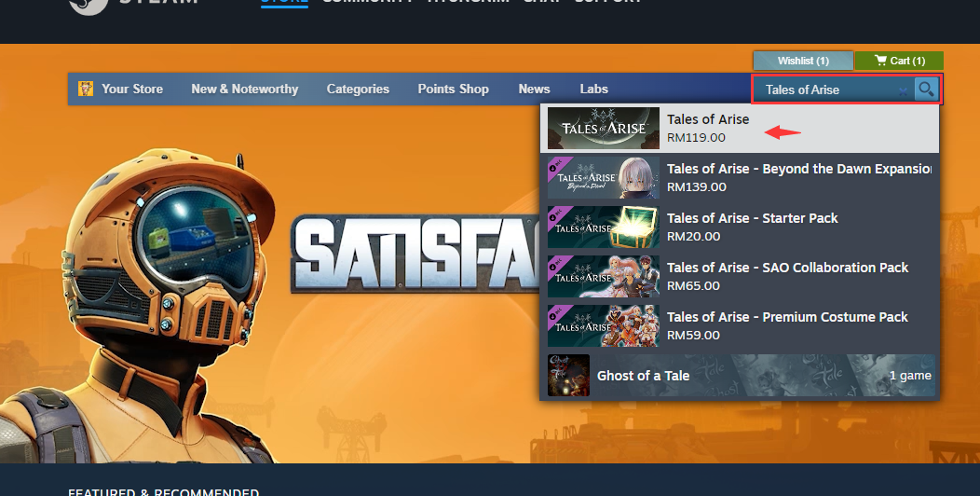Open the New & Noteworthy menu
This screenshot has height=496, width=980.
coord(244,89)
